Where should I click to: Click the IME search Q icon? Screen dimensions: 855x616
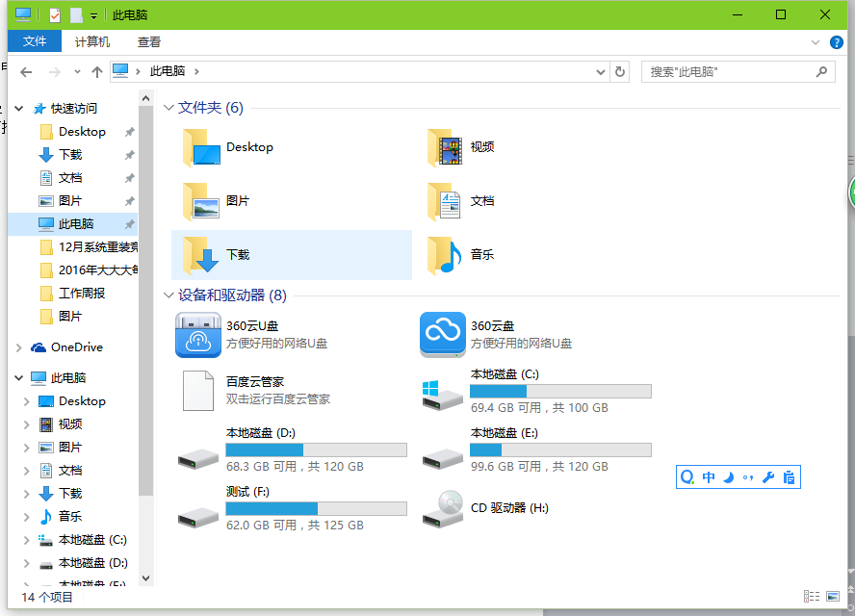point(687,477)
